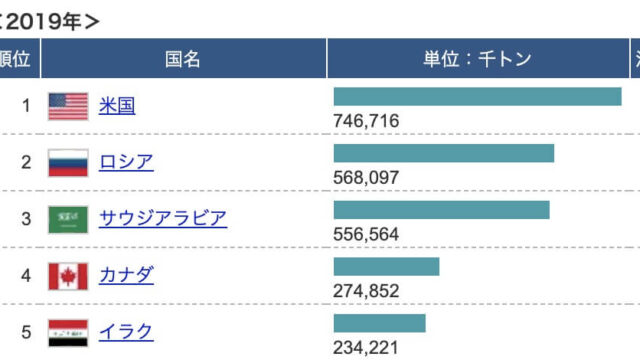Open the カナダ country link
This screenshot has height=360, width=640.
coord(127,276)
